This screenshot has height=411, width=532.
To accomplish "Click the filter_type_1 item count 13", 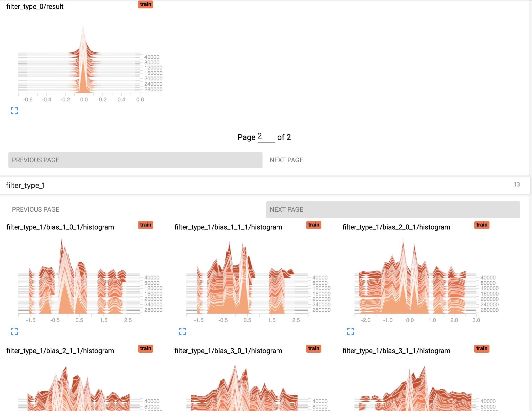I will (516, 184).
